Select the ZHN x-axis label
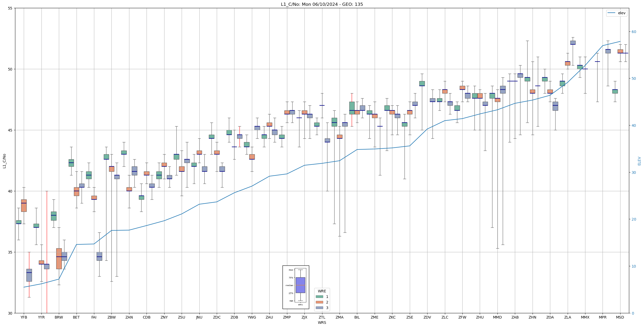Image resolution: width=644 pixels, height=327 pixels. 533,317
